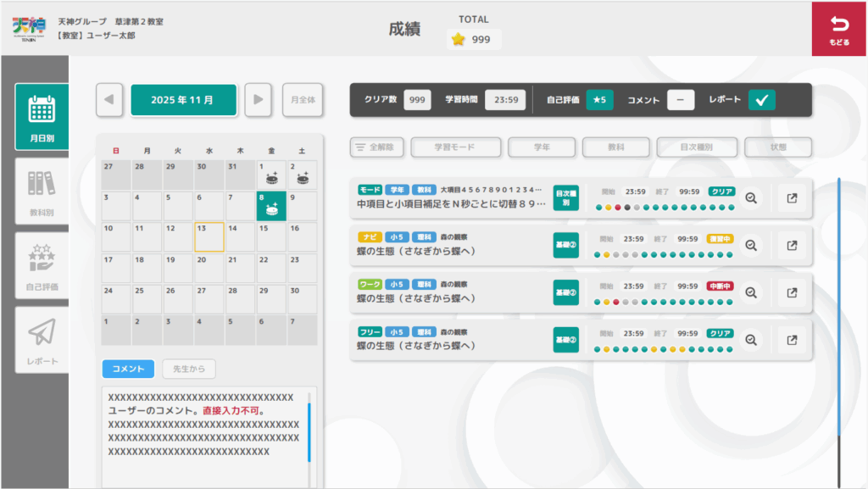
Task: Toggle the レポート checkmark filter
Action: click(761, 100)
